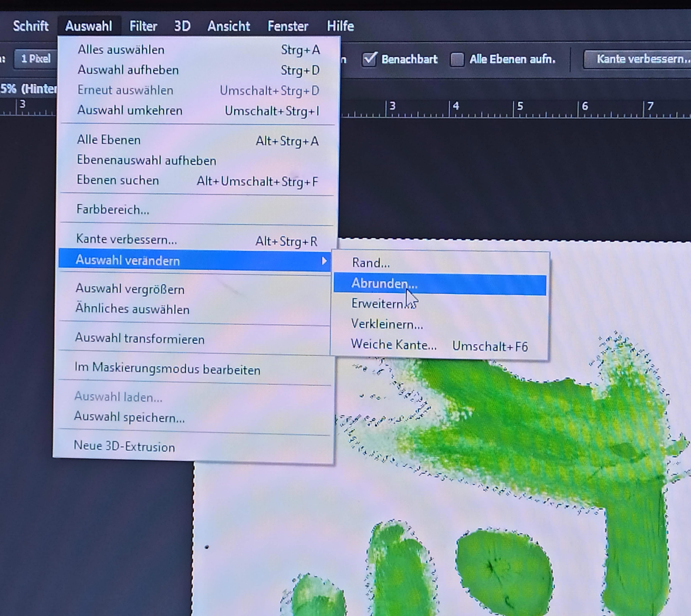The height and width of the screenshot is (616, 691).
Task: Click Farbbereich menu entry
Action: coord(113,210)
